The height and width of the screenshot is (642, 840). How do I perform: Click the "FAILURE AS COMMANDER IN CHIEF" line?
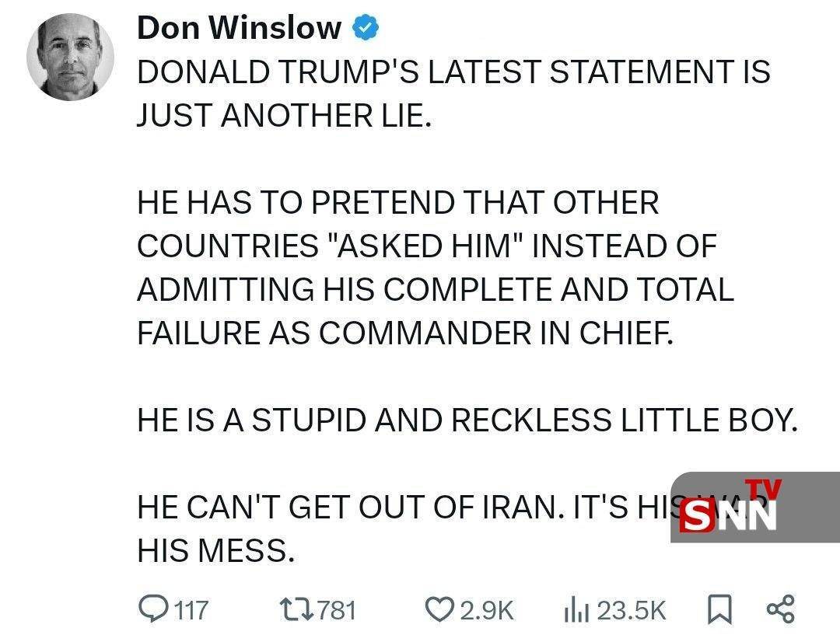(403, 333)
